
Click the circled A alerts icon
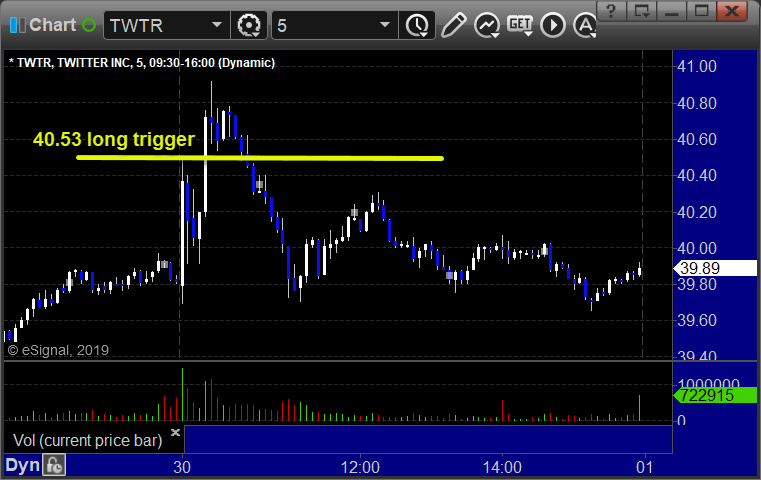585,25
